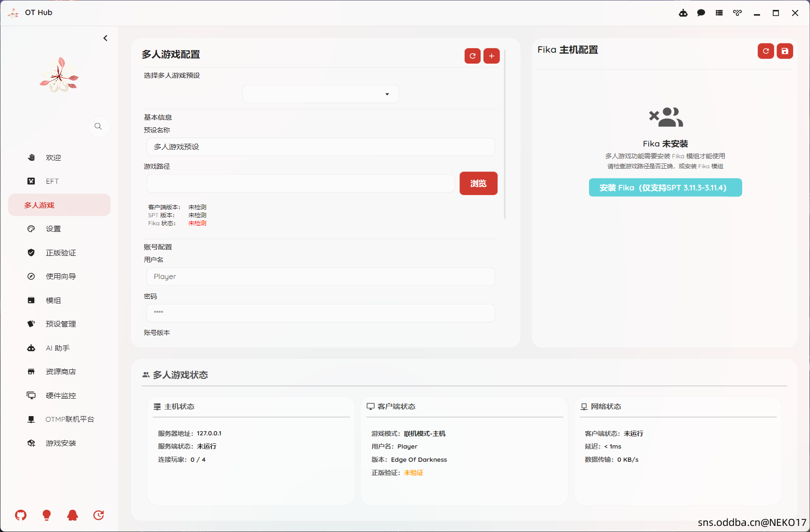Viewport: 810px width, 532px height.
Task: Click the 联机模式-主机 game mode text
Action: [425, 434]
